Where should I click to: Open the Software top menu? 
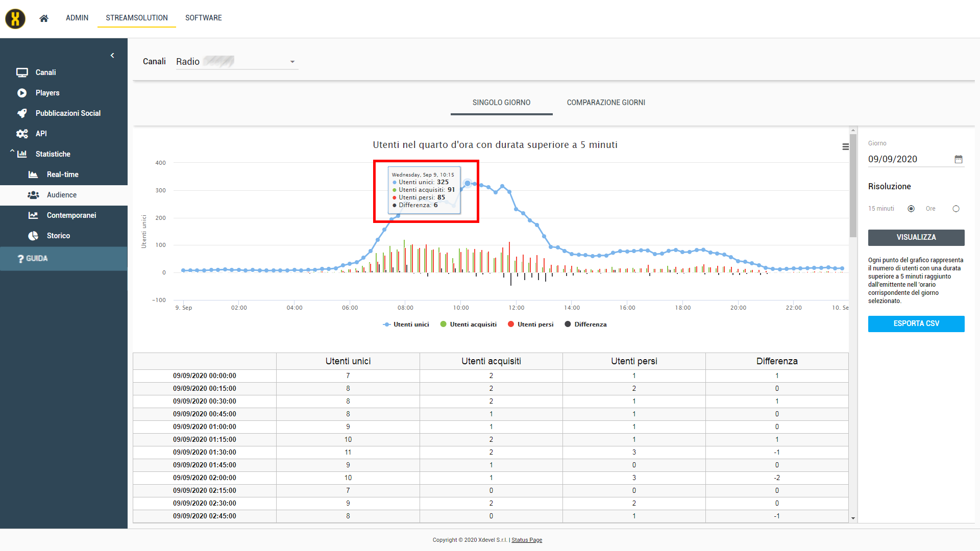tap(203, 18)
